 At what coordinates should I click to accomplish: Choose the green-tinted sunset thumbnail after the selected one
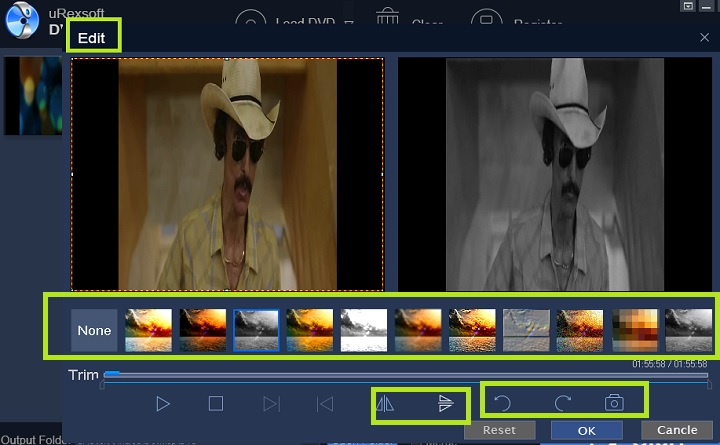[310, 330]
